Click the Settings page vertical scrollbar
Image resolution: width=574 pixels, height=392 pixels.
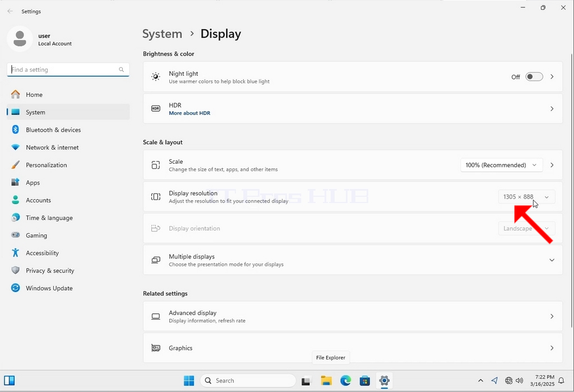point(572,191)
